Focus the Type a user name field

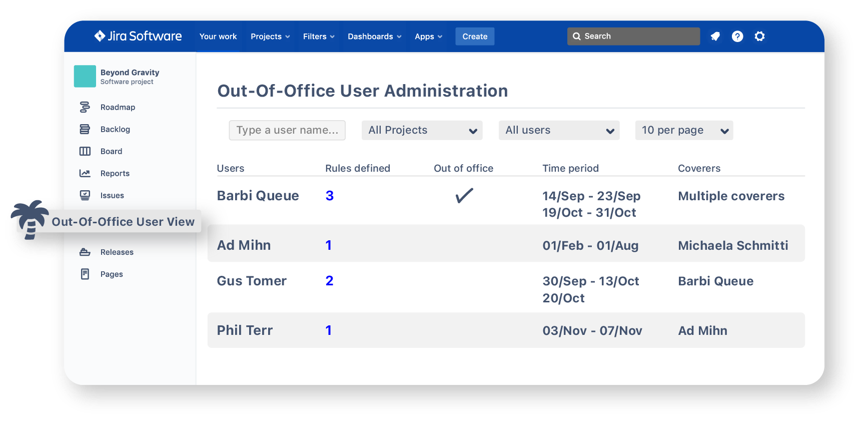tap(287, 130)
